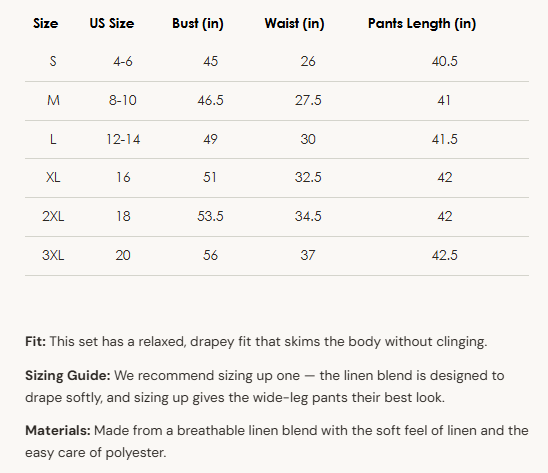Viewport: 548px width, 473px height.
Task: Click the 4-6 US size cell
Action: click(123, 62)
